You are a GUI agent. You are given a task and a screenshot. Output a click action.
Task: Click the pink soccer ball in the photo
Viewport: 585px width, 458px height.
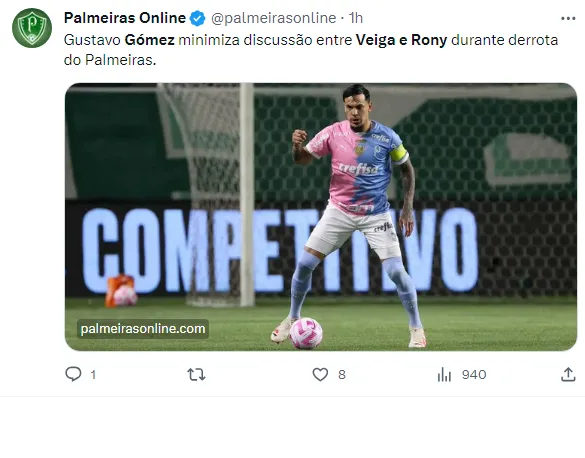(306, 333)
